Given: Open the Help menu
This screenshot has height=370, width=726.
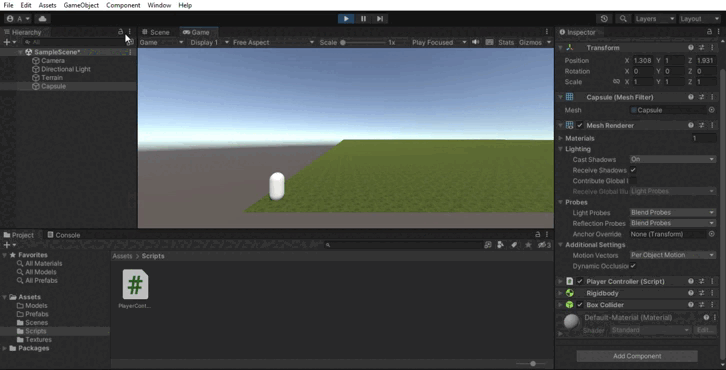Looking at the screenshot, I should tap(185, 5).
